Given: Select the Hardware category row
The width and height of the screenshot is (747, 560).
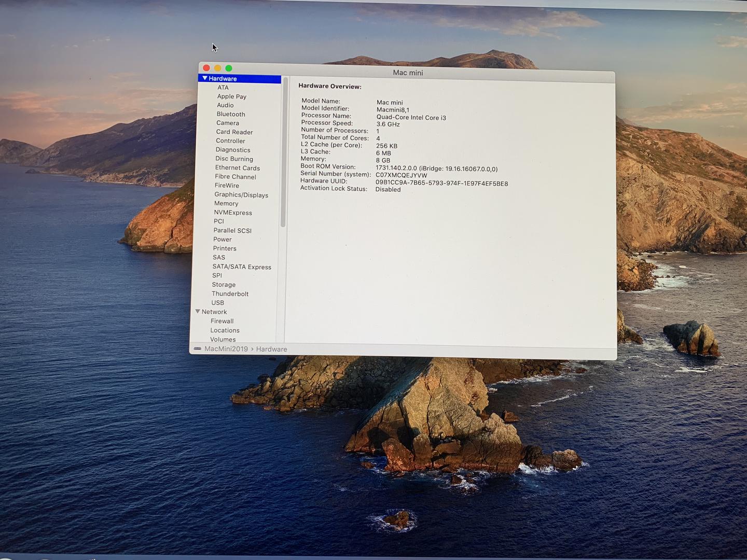Looking at the screenshot, I should click(x=240, y=79).
